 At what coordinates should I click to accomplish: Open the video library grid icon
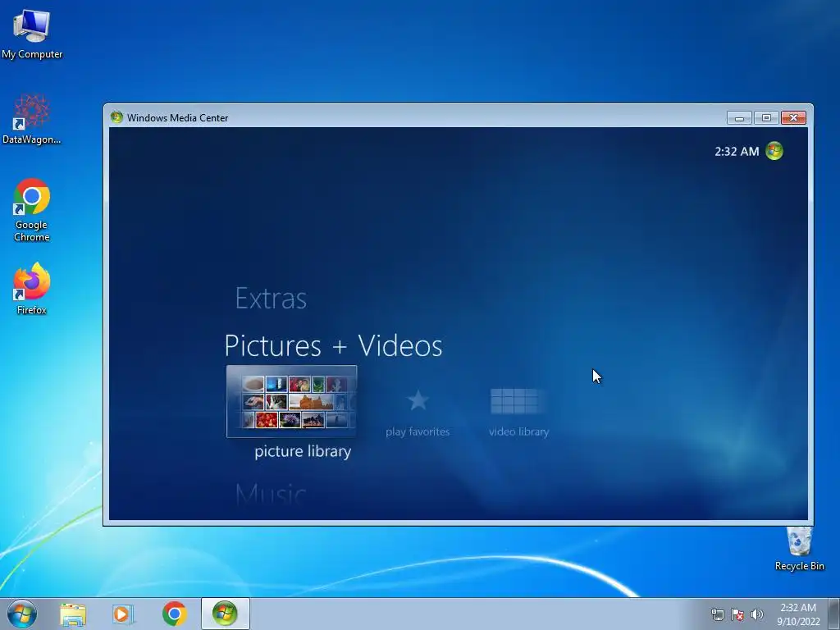(515, 401)
